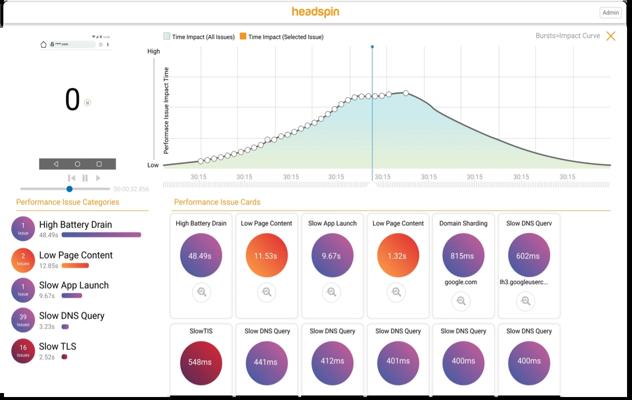Click magnifier under 11.53s Low Page Content card
Screen dimensions: 632x400
pos(266,292)
